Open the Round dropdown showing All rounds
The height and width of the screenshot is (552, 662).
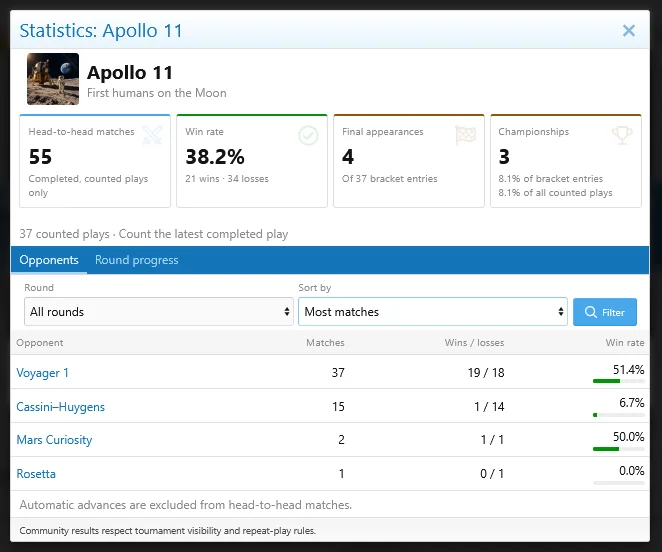click(159, 312)
